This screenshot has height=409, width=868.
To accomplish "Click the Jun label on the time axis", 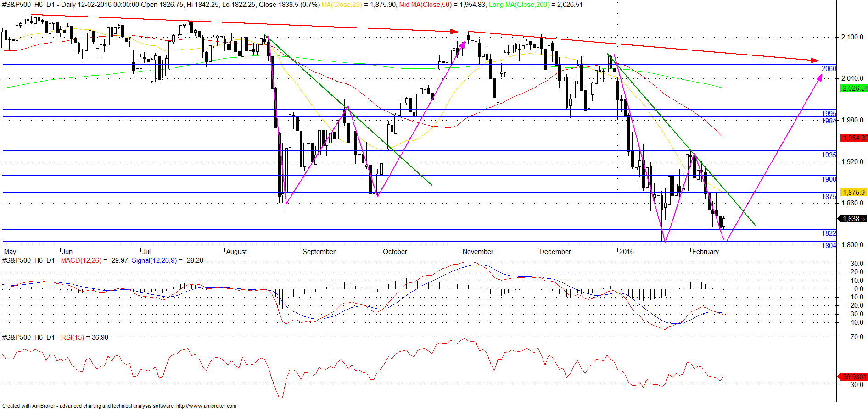I will pos(67,252).
